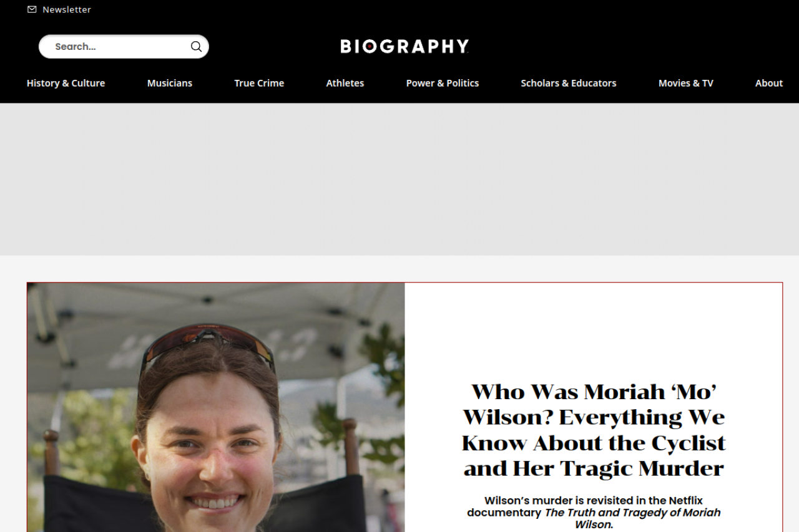Open the Moriah 'Mo' Wilson article headline

pyautogui.click(x=594, y=430)
